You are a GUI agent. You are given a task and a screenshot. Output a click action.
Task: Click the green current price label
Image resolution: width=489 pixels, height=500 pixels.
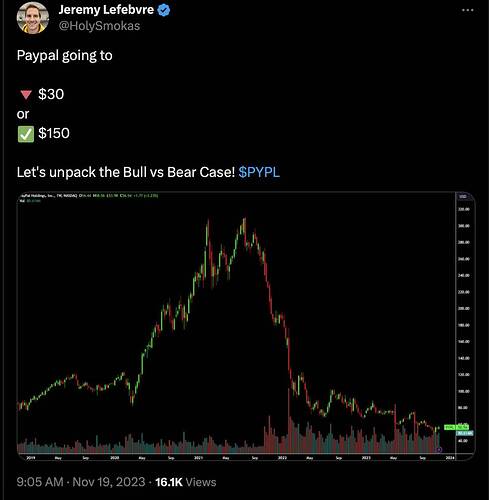(x=456, y=427)
